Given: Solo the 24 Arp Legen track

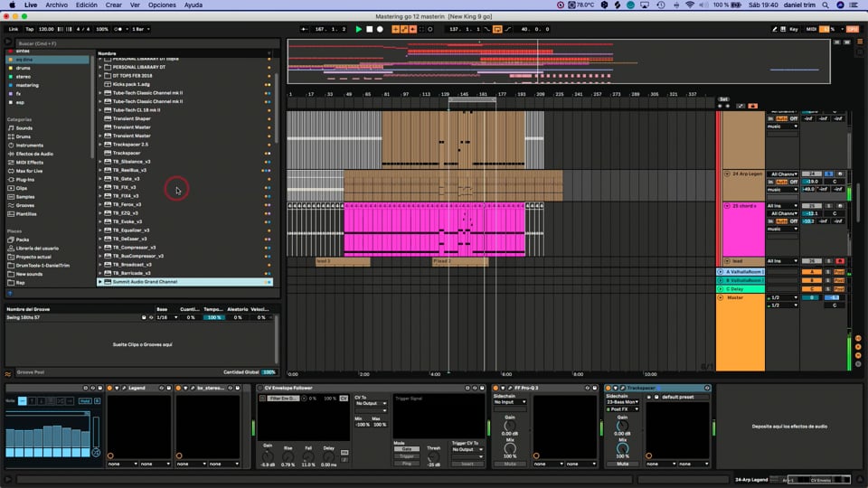Looking at the screenshot, I should [x=829, y=174].
